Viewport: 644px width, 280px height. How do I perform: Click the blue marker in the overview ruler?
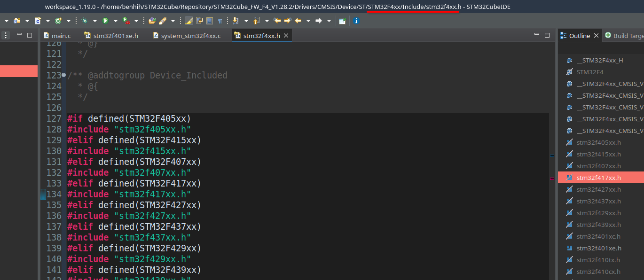(x=552, y=155)
